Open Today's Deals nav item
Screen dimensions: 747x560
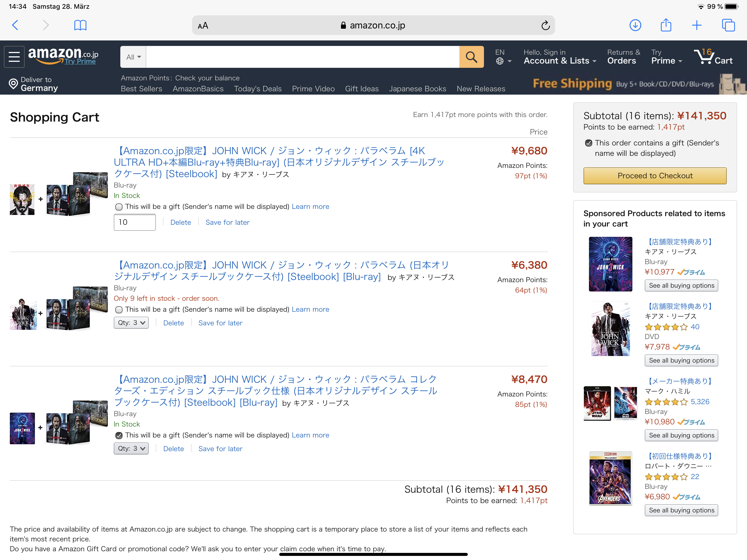258,89
